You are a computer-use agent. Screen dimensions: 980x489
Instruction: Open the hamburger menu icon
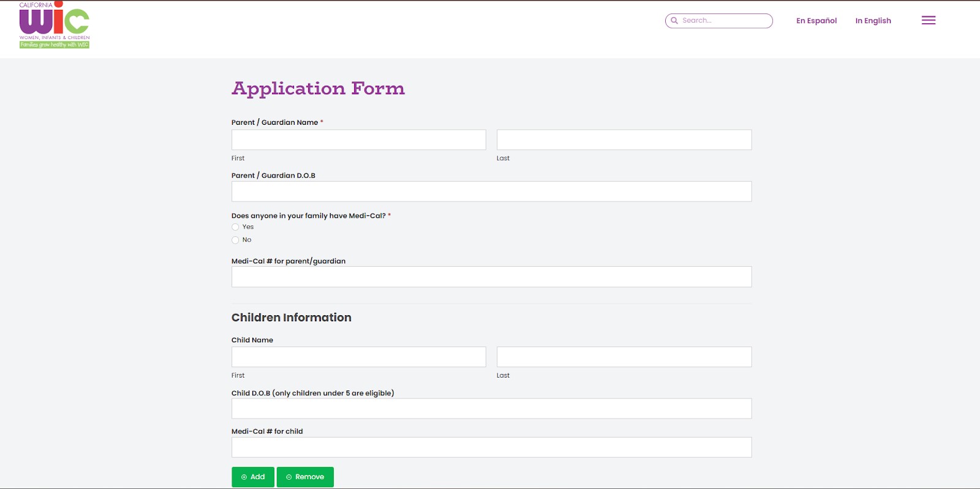[x=929, y=20]
